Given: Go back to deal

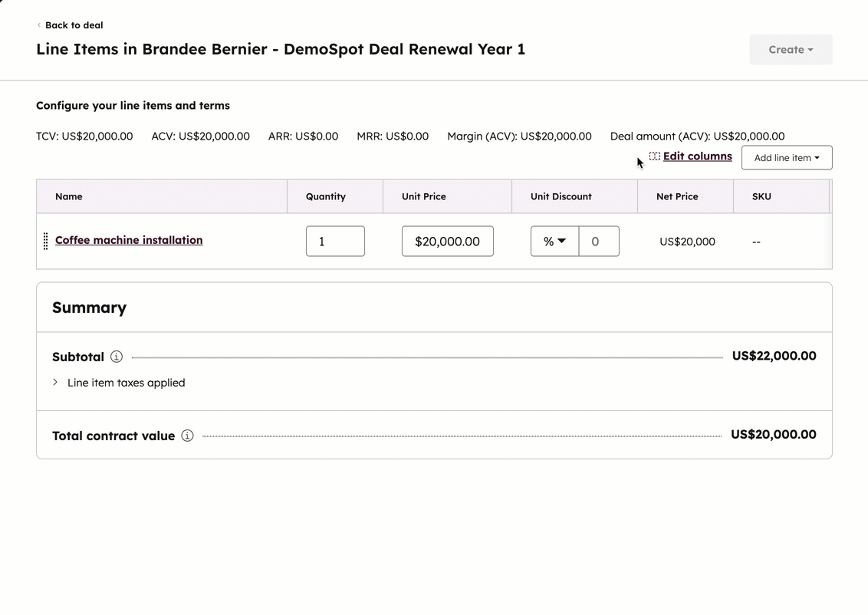Looking at the screenshot, I should coord(74,25).
